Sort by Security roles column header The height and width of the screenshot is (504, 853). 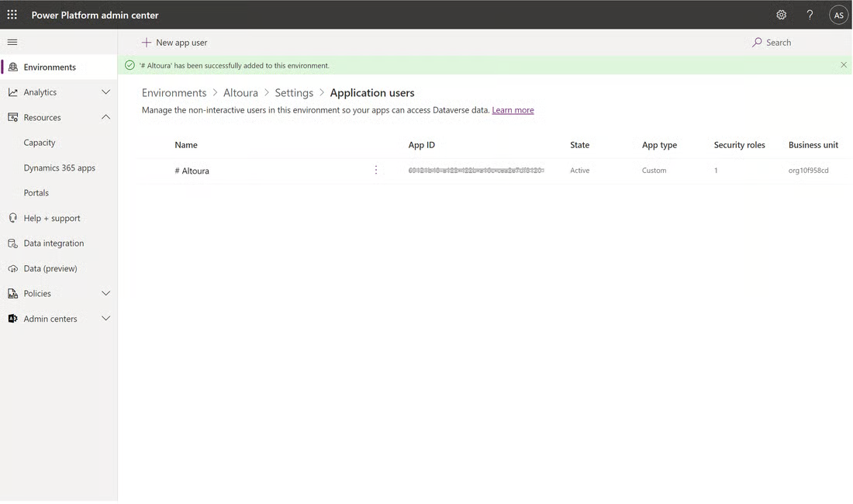pyautogui.click(x=739, y=145)
